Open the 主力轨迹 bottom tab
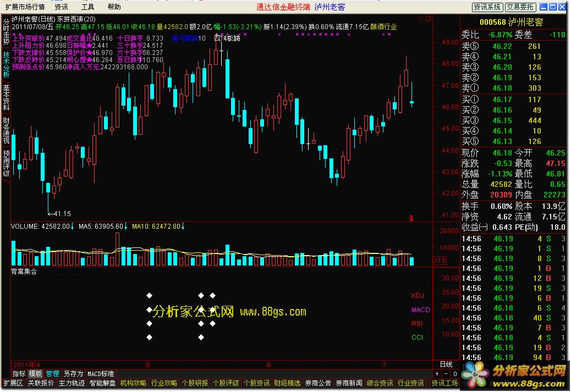 (x=72, y=383)
